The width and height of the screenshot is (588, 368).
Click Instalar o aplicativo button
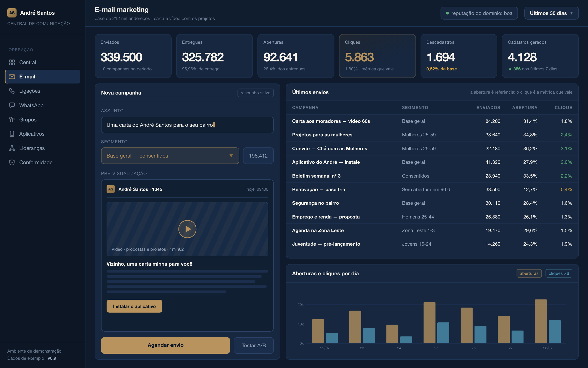(134, 306)
